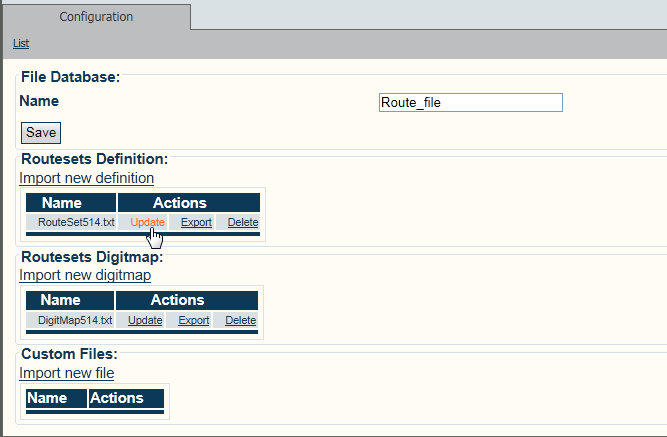Image resolution: width=667 pixels, height=437 pixels.
Task: Click Actions header in Custom Files table
Action: (x=117, y=398)
